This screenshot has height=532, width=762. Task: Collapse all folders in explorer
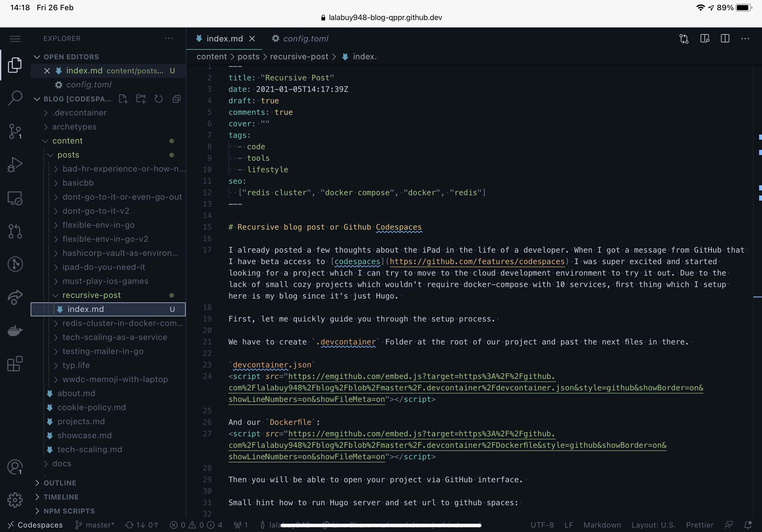pyautogui.click(x=176, y=99)
